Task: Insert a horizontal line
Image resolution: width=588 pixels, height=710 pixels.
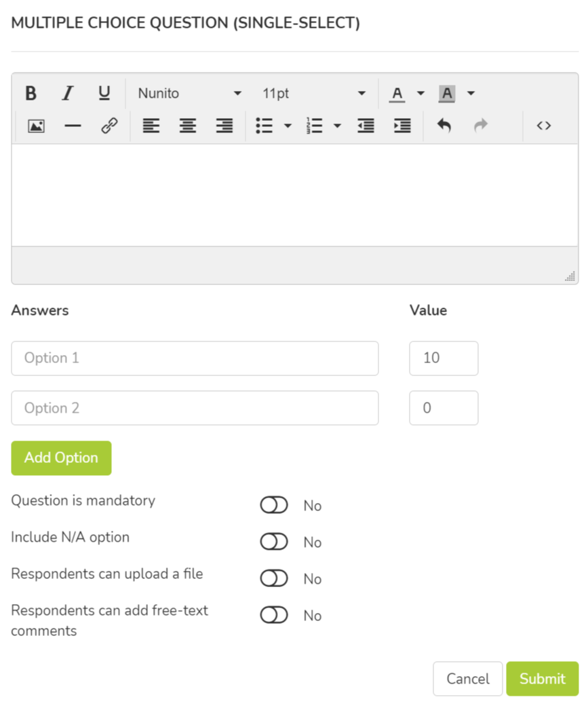Action: (73, 126)
